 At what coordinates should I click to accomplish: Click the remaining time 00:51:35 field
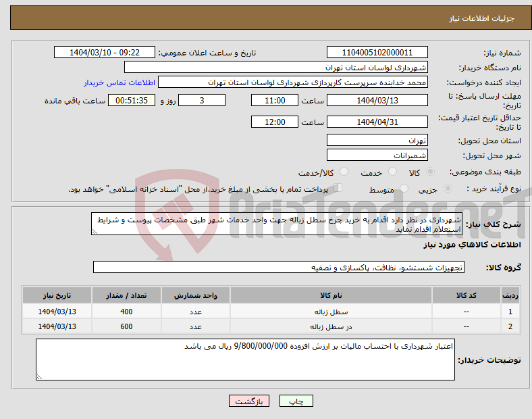pos(132,101)
